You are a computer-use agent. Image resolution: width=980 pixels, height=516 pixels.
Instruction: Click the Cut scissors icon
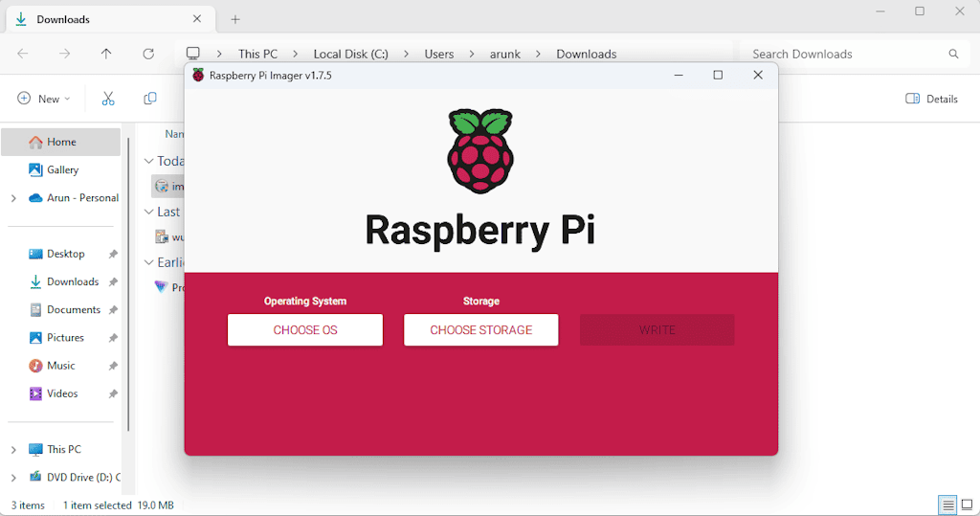(108, 99)
